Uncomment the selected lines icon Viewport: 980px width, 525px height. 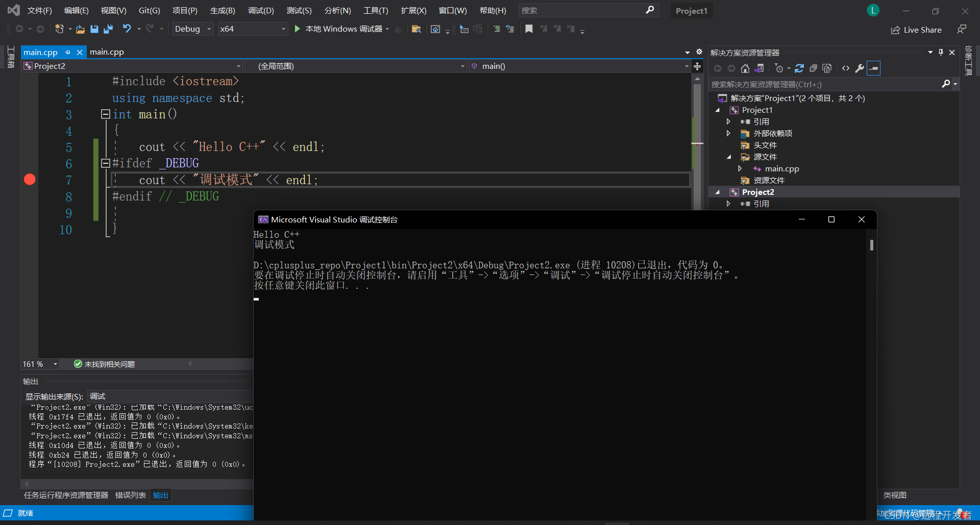coord(510,29)
